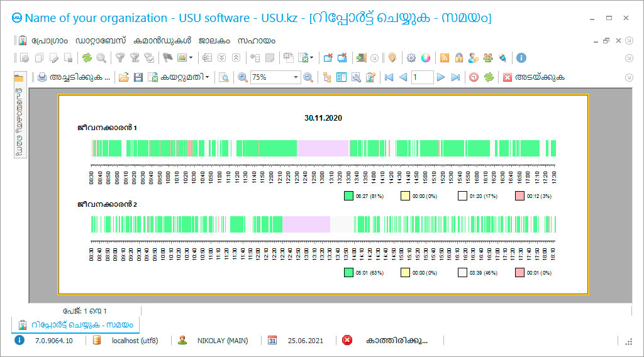Click the lilac break block in employee 1 timeline
Viewport: 644px width, 357px height.
(x=323, y=148)
